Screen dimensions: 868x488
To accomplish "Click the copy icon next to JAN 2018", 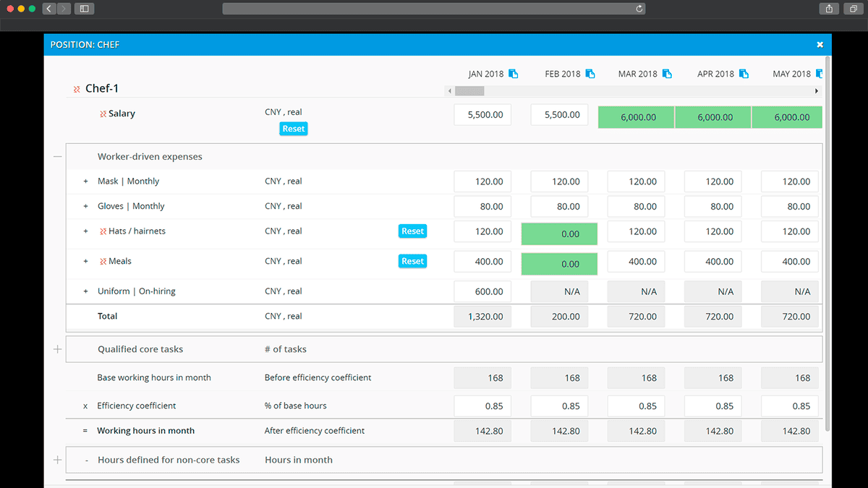I will click(514, 74).
